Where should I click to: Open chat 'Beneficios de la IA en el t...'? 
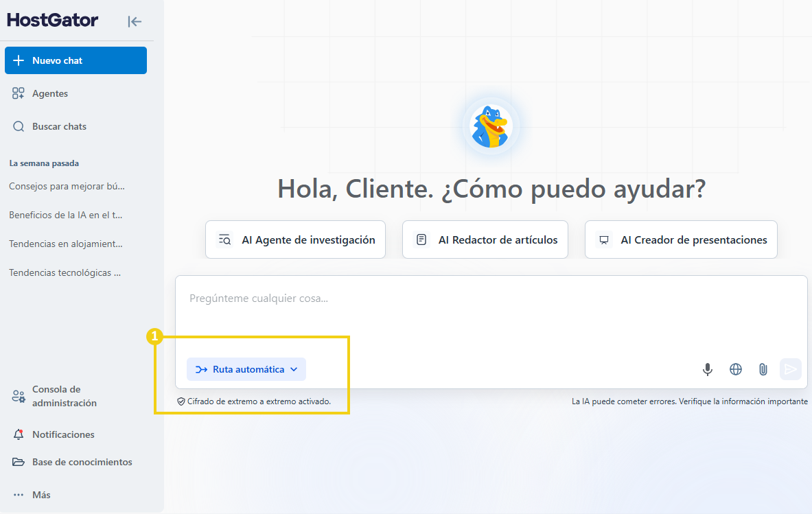tap(66, 215)
